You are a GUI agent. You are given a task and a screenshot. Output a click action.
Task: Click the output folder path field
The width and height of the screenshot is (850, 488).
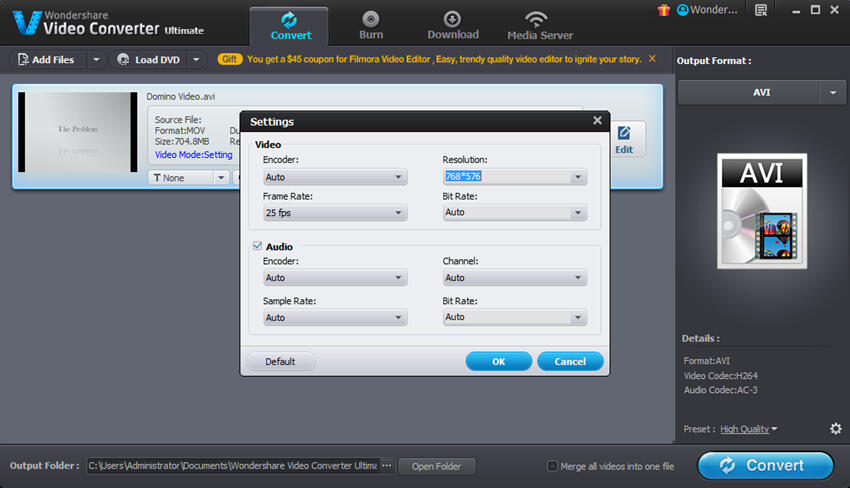[232, 466]
